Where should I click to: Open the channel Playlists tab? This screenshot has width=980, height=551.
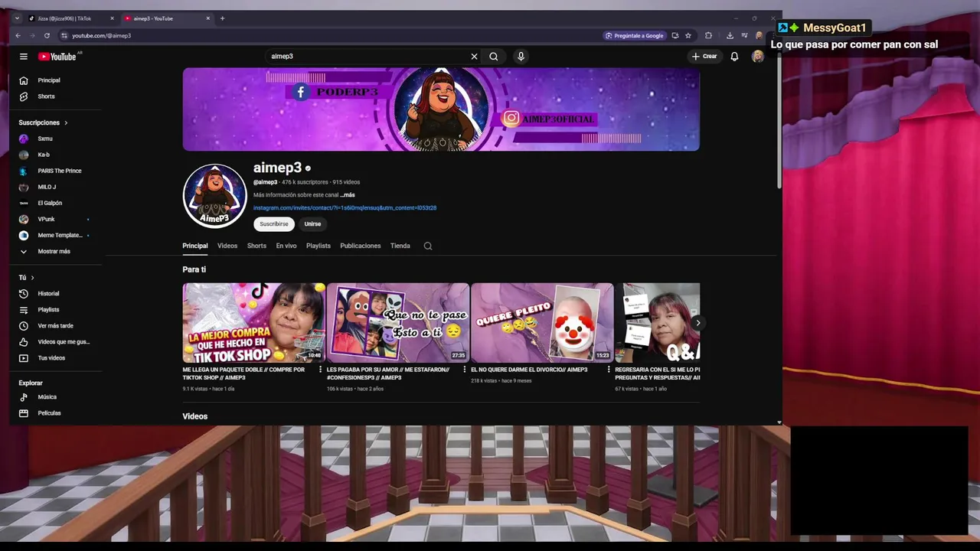pyautogui.click(x=318, y=246)
